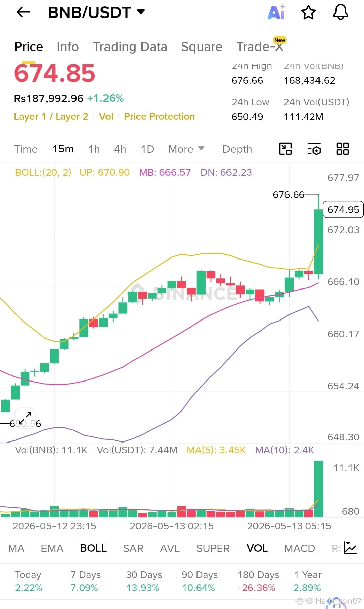The width and height of the screenshot is (364, 609).
Task: Open price alert bell icon
Action: [x=341, y=12]
